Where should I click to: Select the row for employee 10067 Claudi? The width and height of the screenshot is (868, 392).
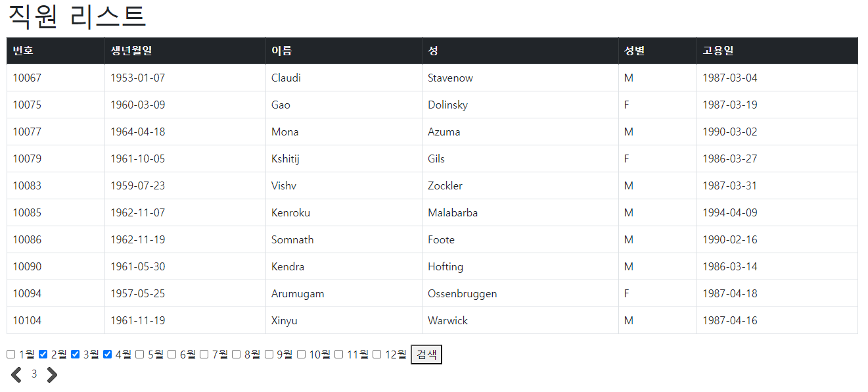click(432, 78)
